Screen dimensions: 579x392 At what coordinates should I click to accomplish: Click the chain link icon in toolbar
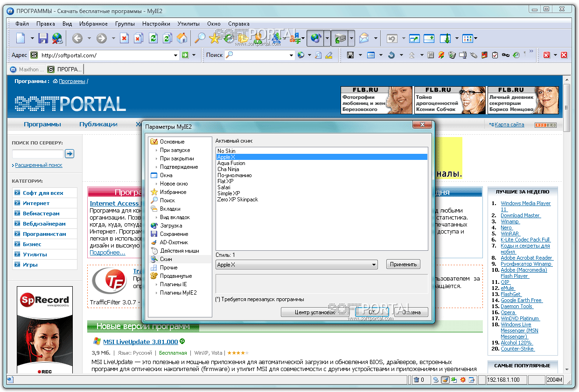pyautogui.click(x=506, y=55)
